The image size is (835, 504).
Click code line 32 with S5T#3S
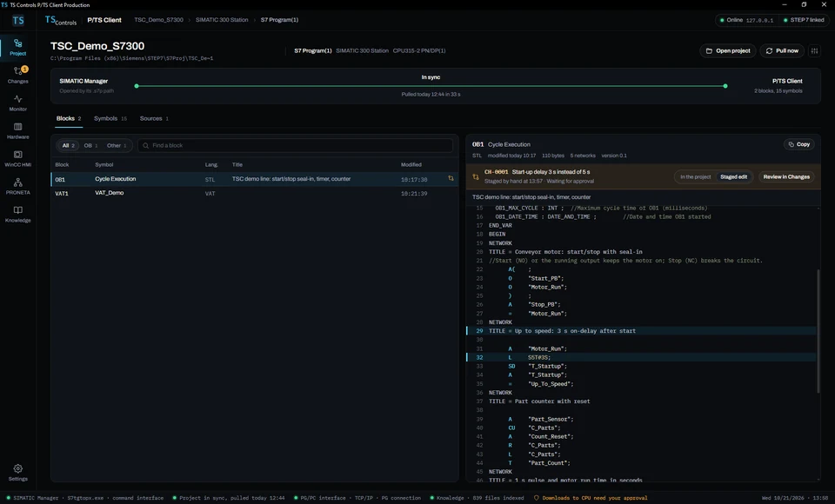tap(641, 358)
